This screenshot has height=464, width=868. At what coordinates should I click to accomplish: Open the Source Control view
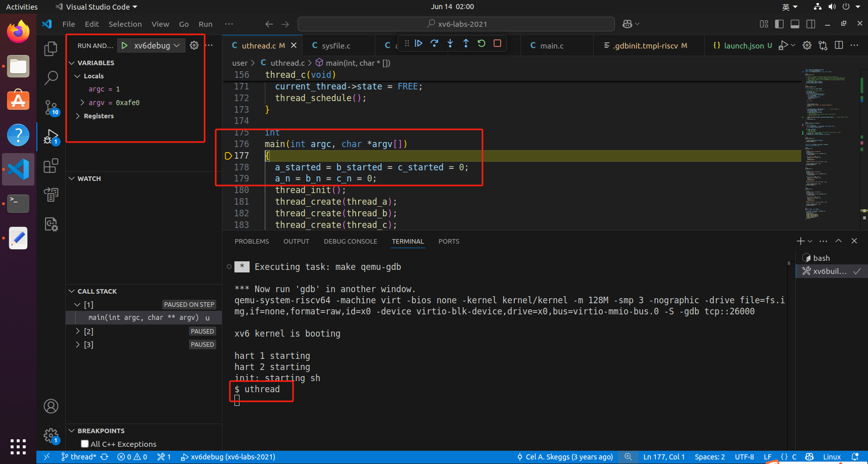point(51,108)
